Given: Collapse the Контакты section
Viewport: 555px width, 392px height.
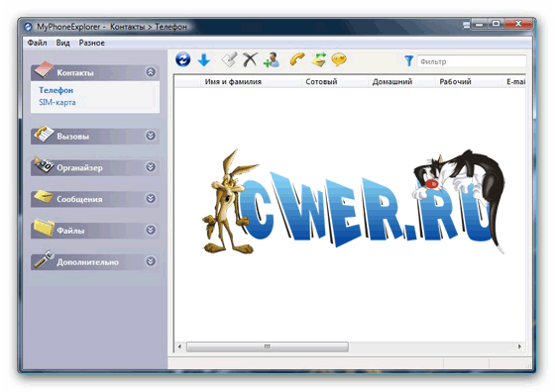Looking at the screenshot, I should [151, 72].
